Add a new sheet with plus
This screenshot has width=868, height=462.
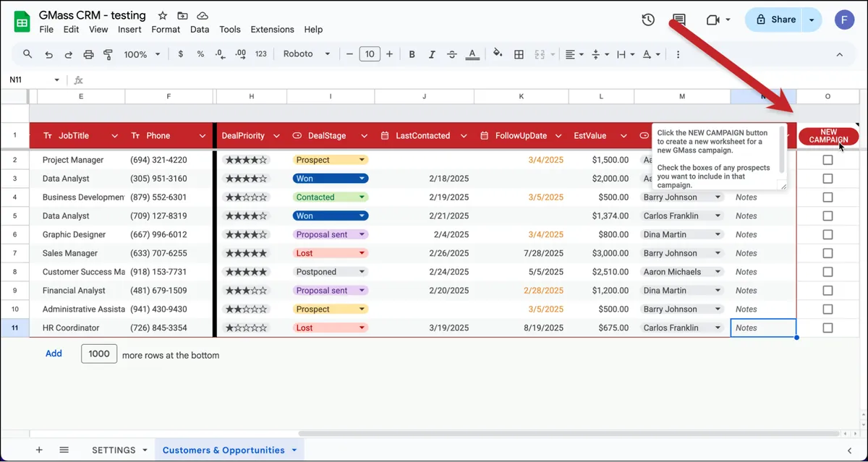coord(39,450)
